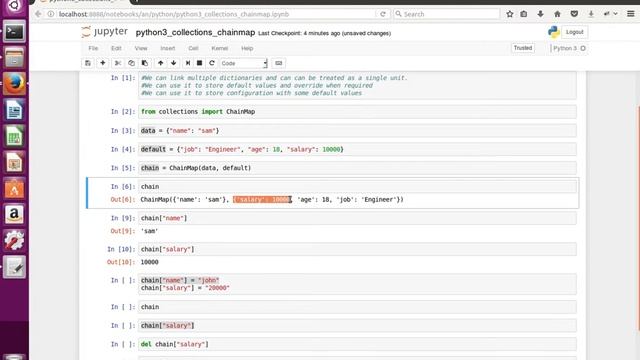Copy selected cells icon in the toolbar
This screenshot has height=360, width=640.
click(131, 63)
